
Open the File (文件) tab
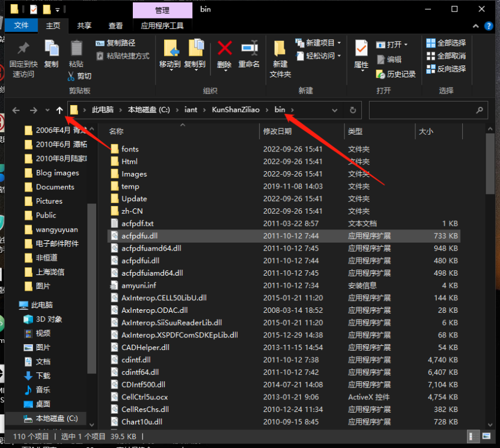tap(22, 25)
